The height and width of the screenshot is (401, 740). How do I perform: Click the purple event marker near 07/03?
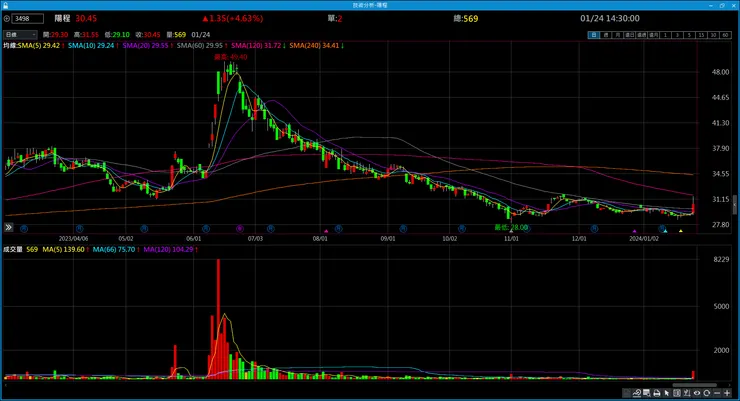[240, 229]
